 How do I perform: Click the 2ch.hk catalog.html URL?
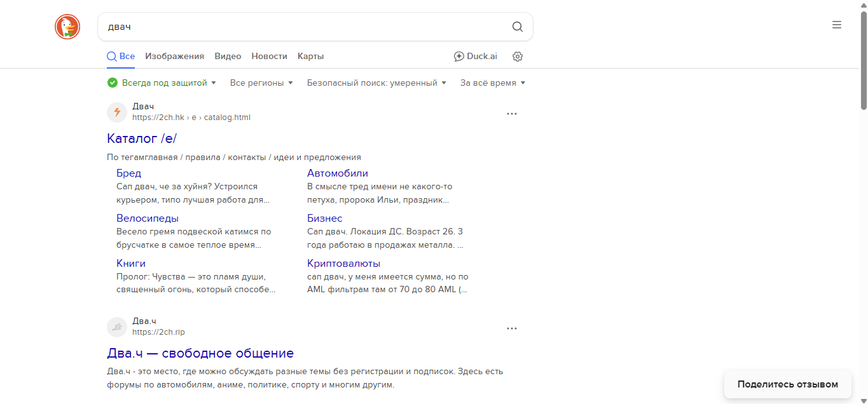coord(191,118)
